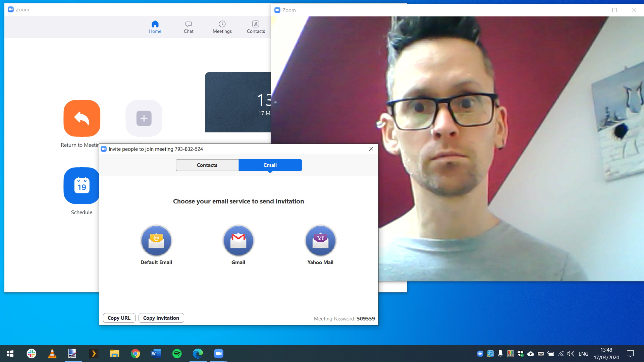The image size is (644, 362).
Task: Select the Email tab in invite dialog
Action: pos(270,165)
